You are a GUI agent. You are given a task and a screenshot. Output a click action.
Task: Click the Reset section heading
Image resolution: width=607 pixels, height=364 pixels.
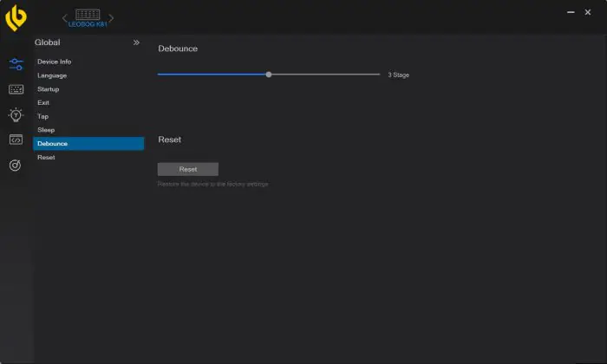coord(170,140)
